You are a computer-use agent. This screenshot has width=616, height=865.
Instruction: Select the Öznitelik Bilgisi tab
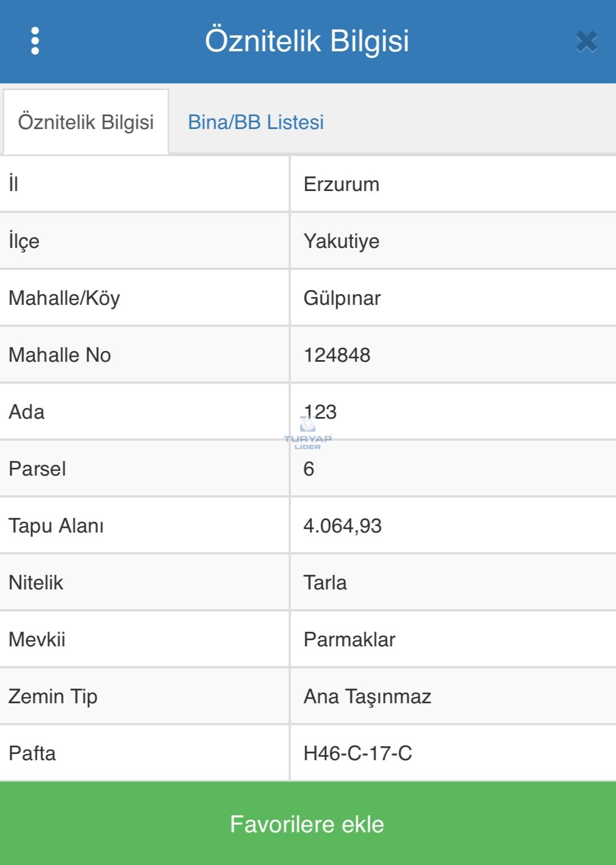coord(86,122)
